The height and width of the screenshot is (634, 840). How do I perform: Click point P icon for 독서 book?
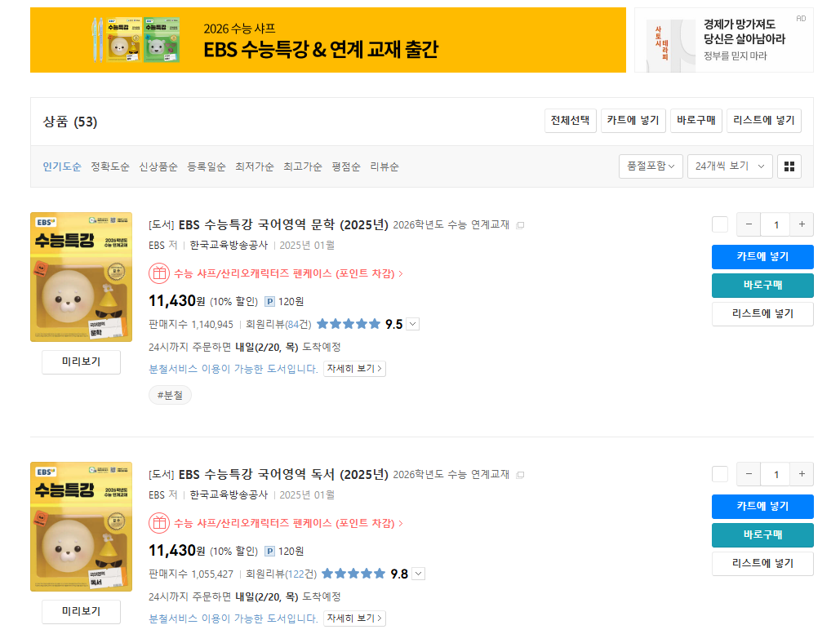270,551
